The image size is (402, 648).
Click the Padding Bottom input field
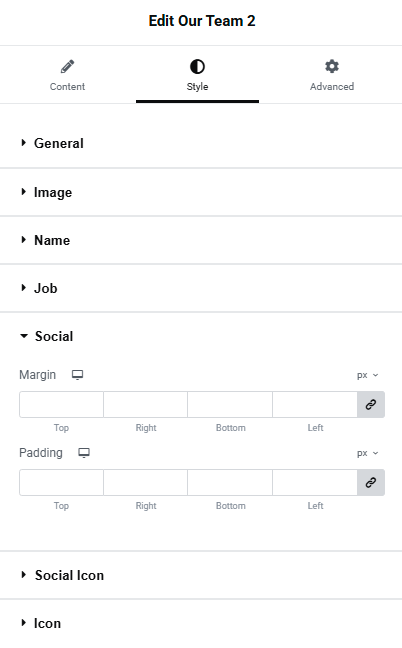point(230,482)
